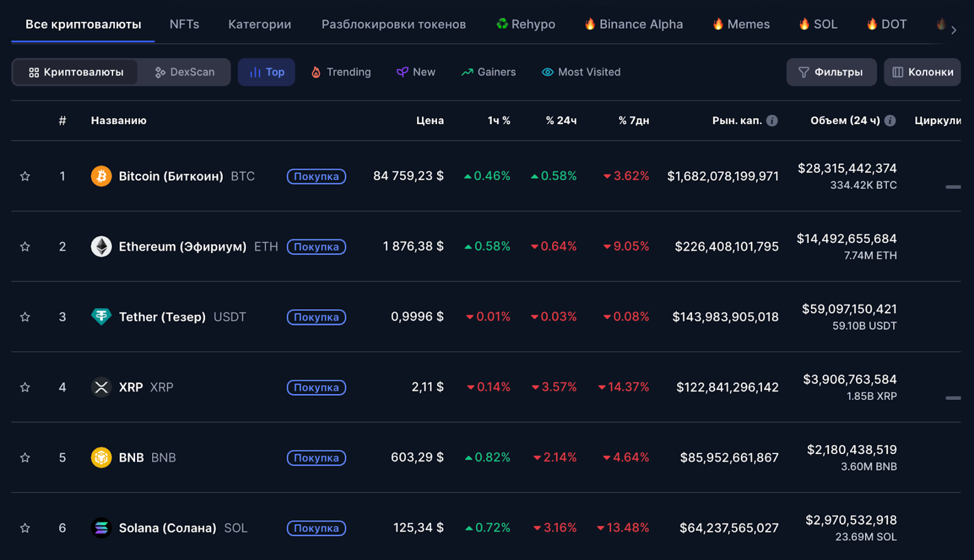Open XRP coin page link
Screen dimensions: 974x560
pyautogui.click(x=131, y=387)
